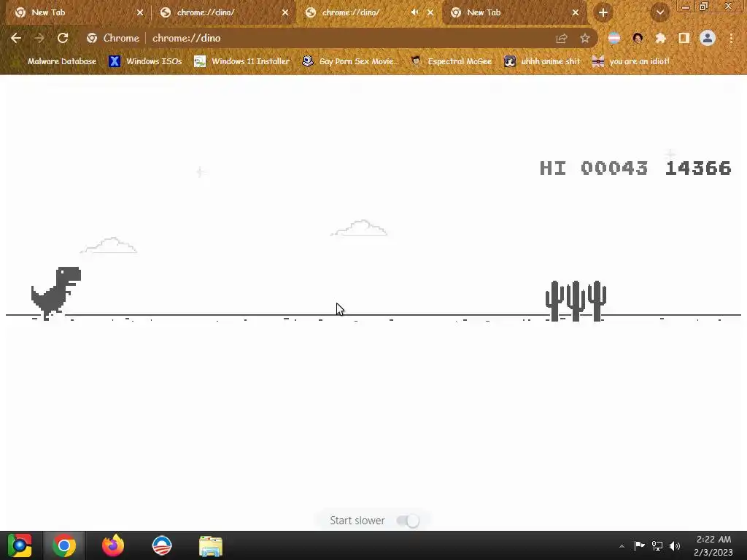Close the first New Tab
This screenshot has width=747, height=560.
coord(140,13)
